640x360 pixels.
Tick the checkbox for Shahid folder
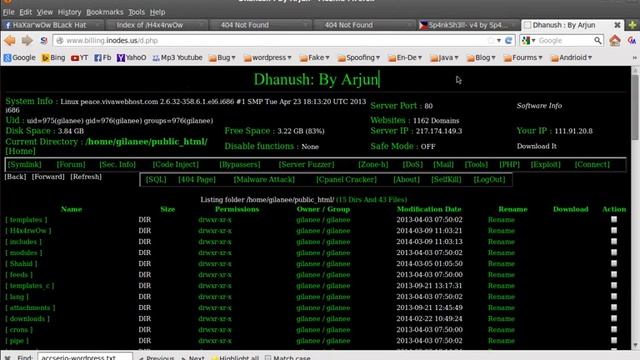click(614, 263)
